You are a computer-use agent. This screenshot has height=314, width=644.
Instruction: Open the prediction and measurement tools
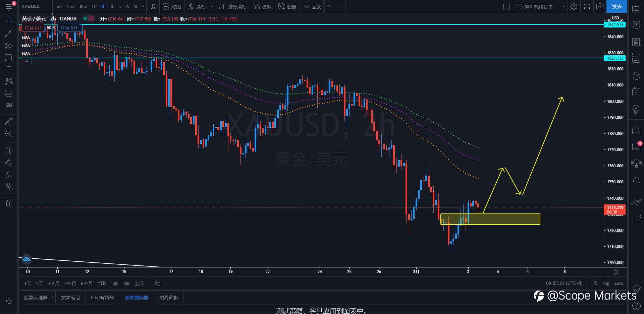click(x=9, y=93)
